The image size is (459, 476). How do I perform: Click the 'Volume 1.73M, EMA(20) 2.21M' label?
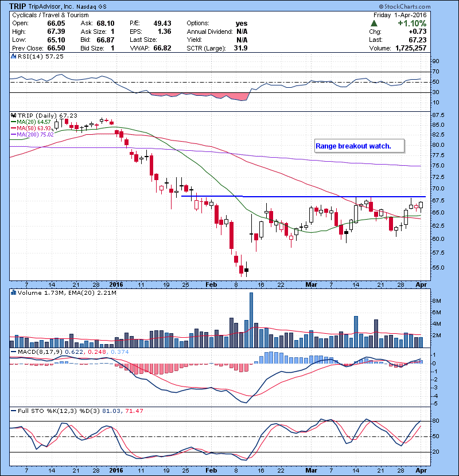coord(67,293)
